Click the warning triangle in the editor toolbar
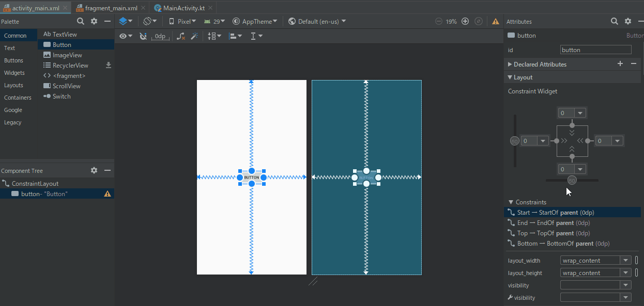This screenshot has width=644, height=306. pos(495,21)
